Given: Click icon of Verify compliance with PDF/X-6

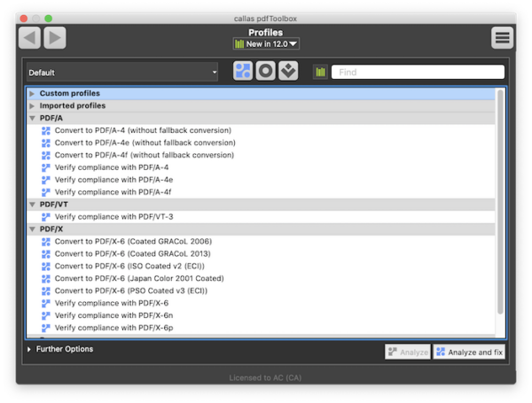Looking at the screenshot, I should coord(46,303).
